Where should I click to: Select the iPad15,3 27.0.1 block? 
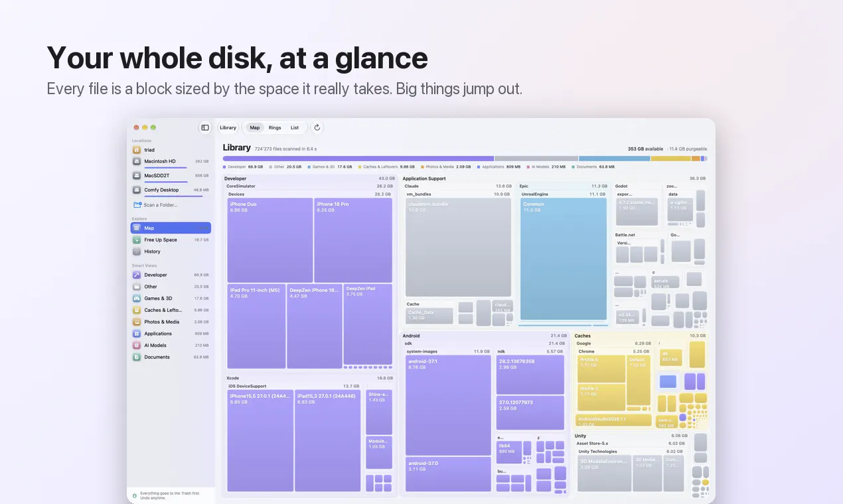328,441
